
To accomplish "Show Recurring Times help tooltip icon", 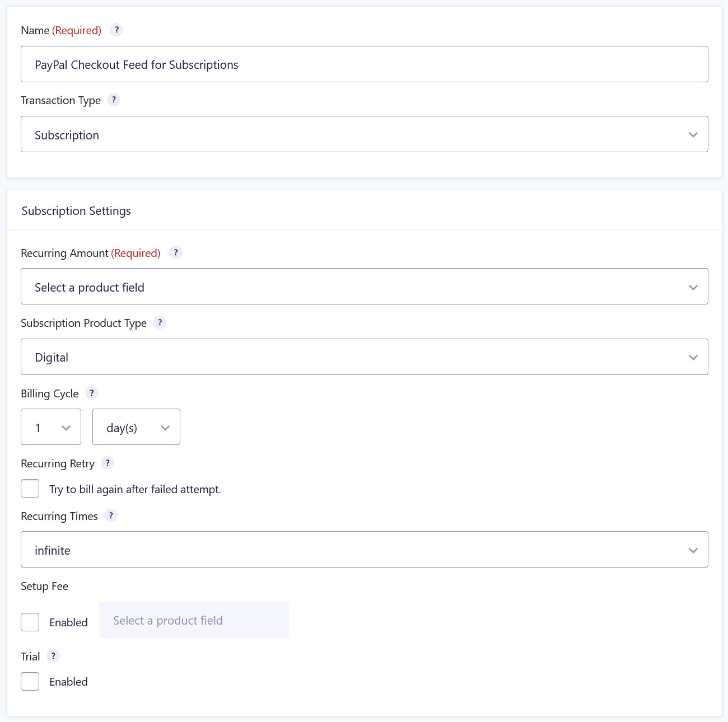I will point(111,515).
